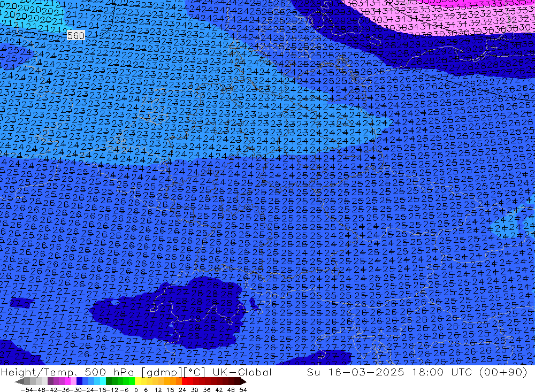Click the 560 height contour label
Image resolution: width=535 pixels, height=392 pixels.
76,35
